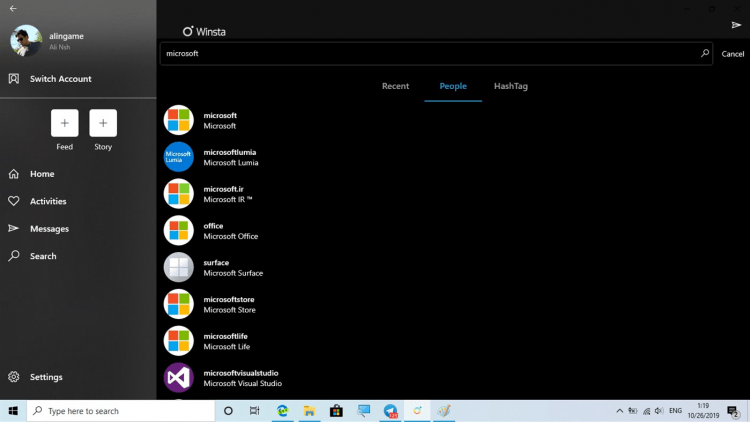Click the Switch Account icon
The width and height of the screenshot is (750, 422).
click(14, 78)
